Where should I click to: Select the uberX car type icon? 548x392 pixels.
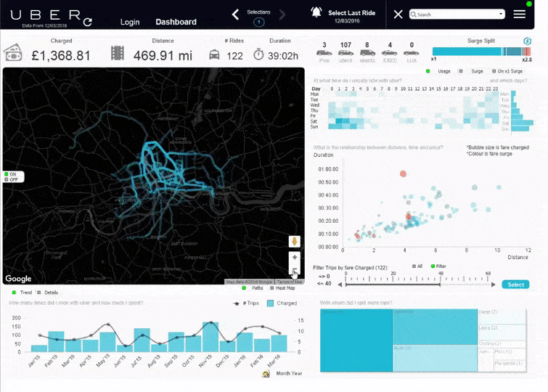(345, 53)
